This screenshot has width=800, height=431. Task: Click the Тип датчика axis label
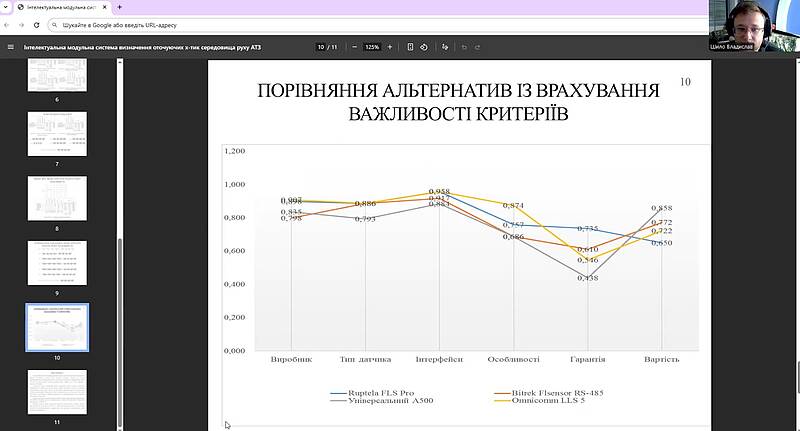pos(365,360)
